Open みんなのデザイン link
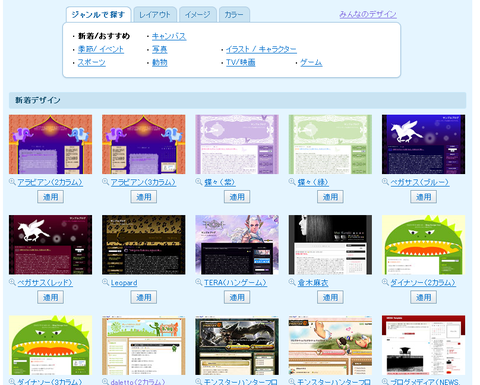480x385 pixels. click(368, 14)
